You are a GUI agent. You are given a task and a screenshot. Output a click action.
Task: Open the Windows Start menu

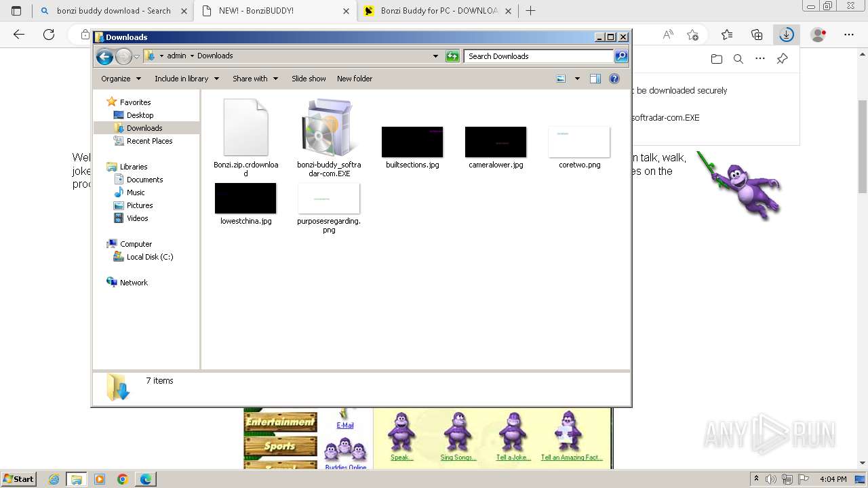[x=18, y=479]
